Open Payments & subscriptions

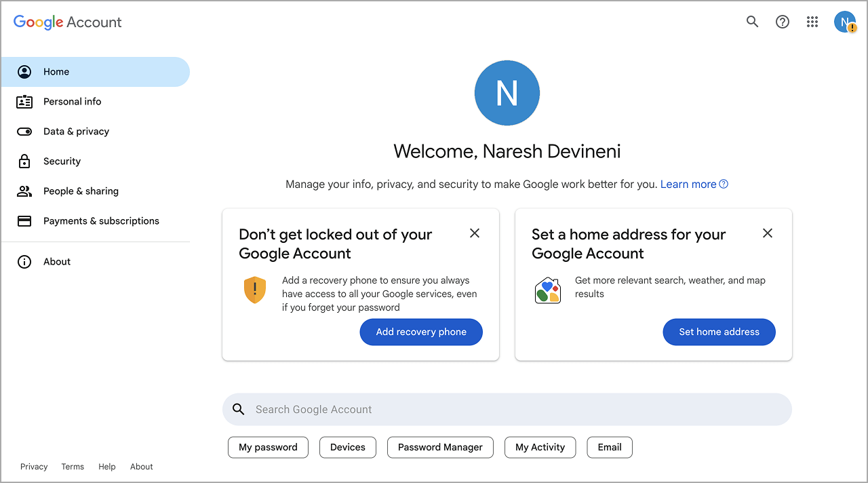tap(96, 221)
